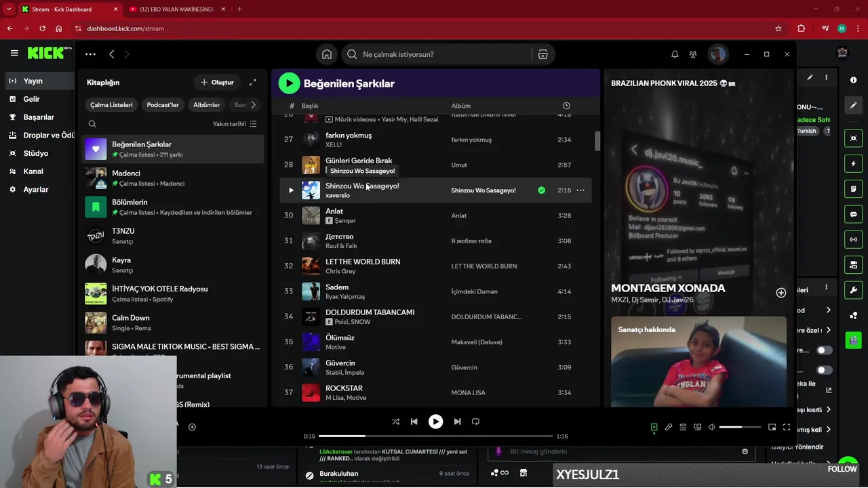The height and width of the screenshot is (488, 868).
Task: Click the Kick info icon on right rail
Action: point(853,80)
